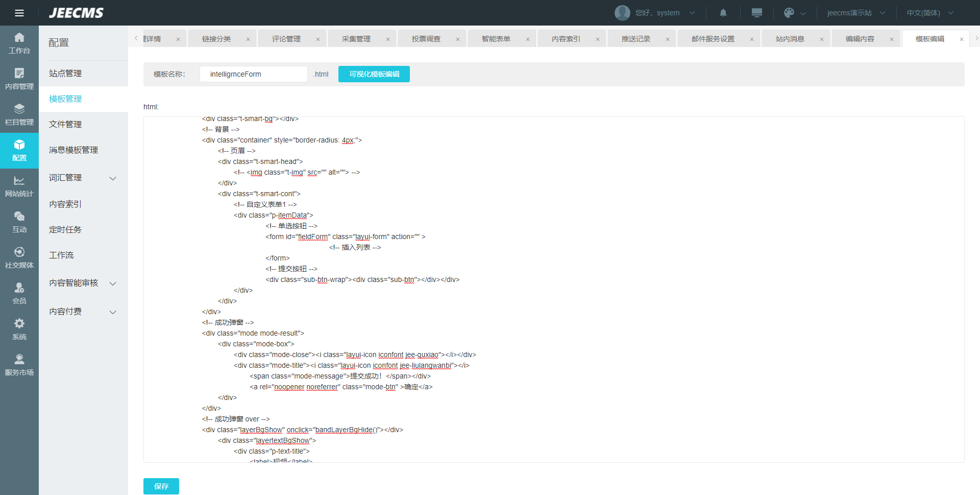Switch to the 评论管理 tab
This screenshot has height=495, width=980.
pos(286,39)
